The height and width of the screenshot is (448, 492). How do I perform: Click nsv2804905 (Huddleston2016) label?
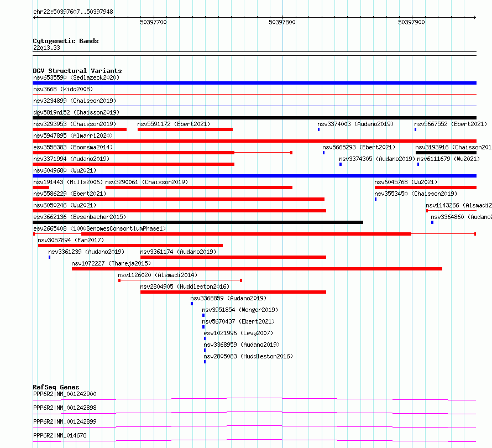point(185,286)
